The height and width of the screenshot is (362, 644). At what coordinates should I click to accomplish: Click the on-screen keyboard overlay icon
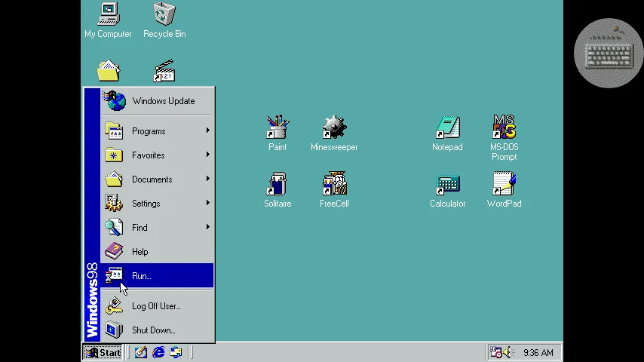(609, 53)
